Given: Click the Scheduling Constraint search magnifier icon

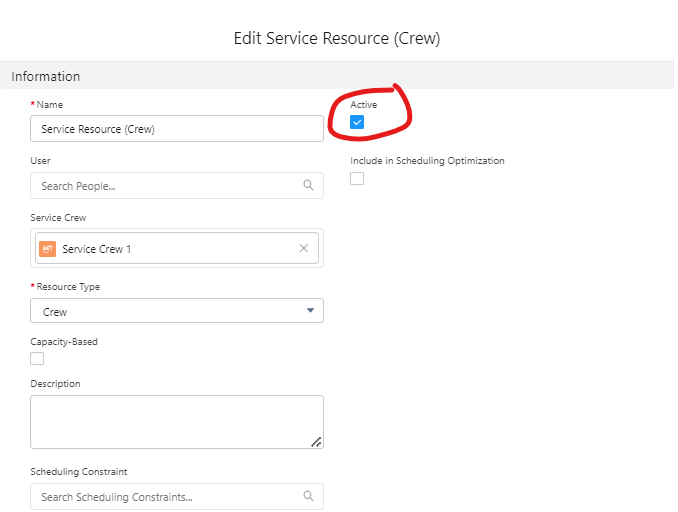Looking at the screenshot, I should (308, 497).
